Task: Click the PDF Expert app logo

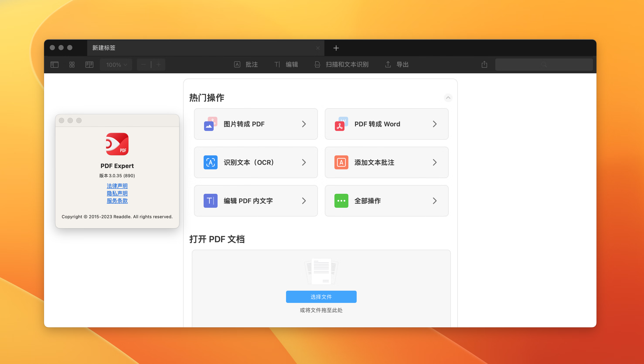Action: click(x=117, y=144)
